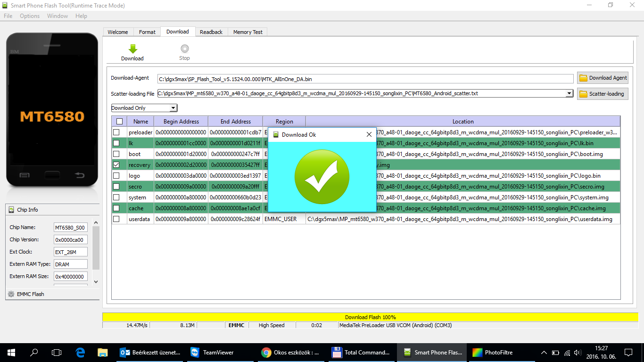Viewport: 644px width, 362px height.
Task: Click the Edge browser taskbar icon
Action: point(80,352)
